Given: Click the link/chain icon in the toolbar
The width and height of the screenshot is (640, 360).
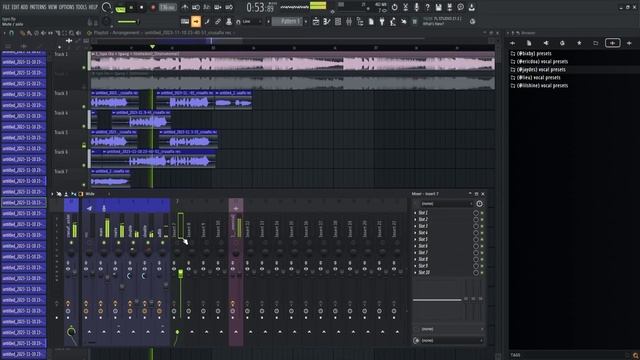Looking at the screenshot, I should pos(218,22).
